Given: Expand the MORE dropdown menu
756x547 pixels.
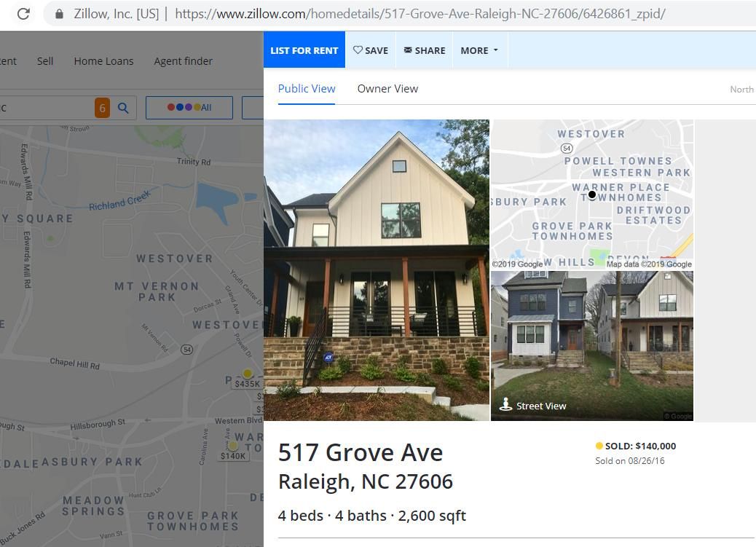Looking at the screenshot, I should click(x=479, y=50).
